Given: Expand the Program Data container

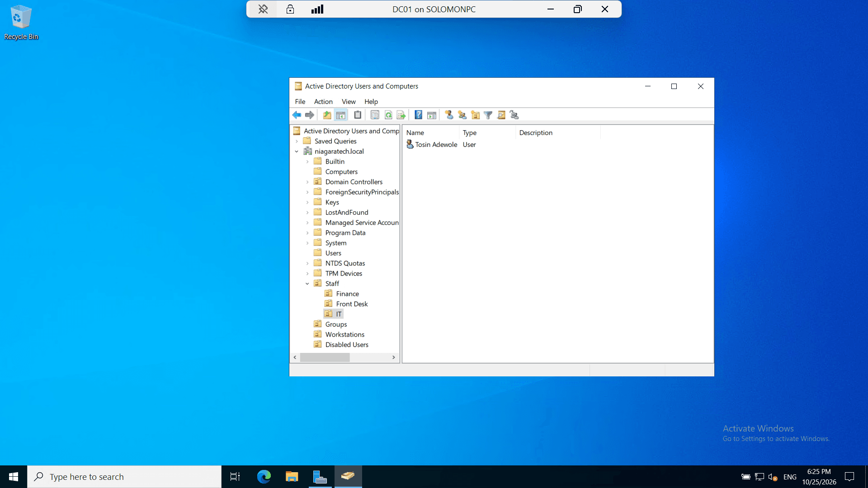Looking at the screenshot, I should coord(307,233).
